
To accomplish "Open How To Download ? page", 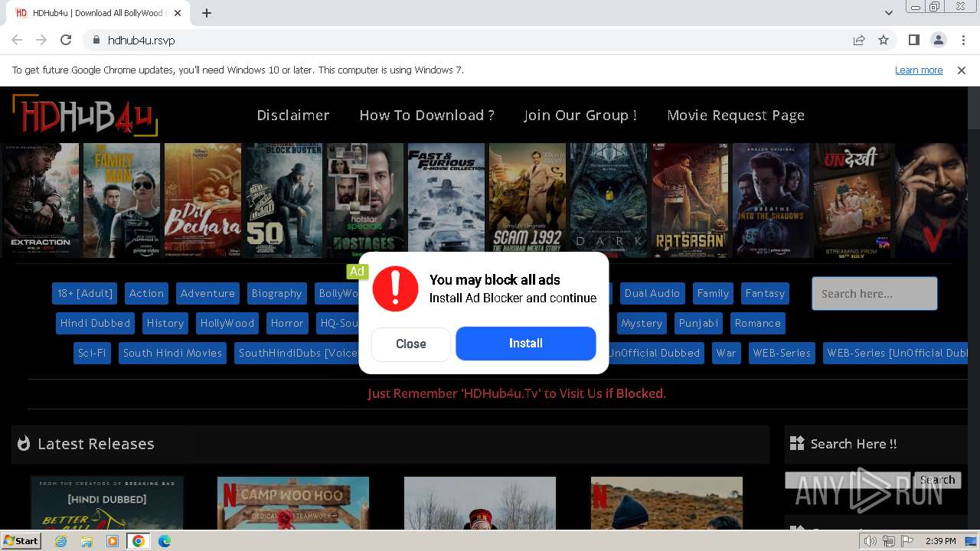I will pos(426,115).
